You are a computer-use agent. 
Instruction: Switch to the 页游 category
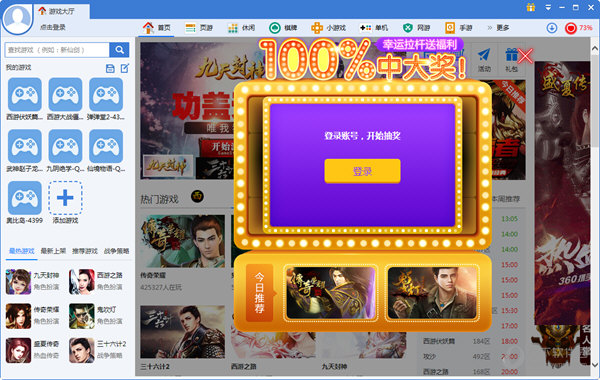pos(199,28)
